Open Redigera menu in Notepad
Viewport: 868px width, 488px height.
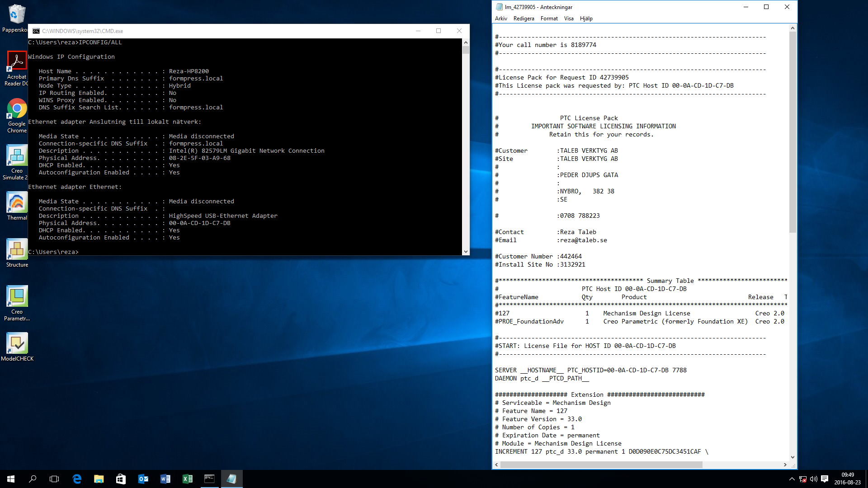click(524, 19)
